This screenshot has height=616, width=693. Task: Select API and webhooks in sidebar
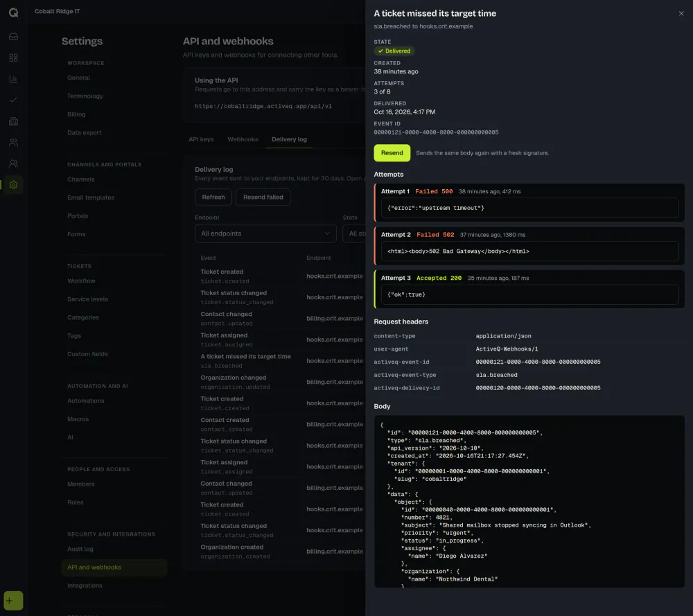coord(114,567)
